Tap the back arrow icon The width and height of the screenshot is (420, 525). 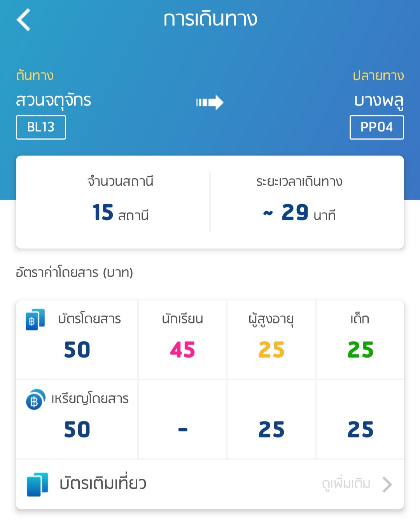coord(23,20)
